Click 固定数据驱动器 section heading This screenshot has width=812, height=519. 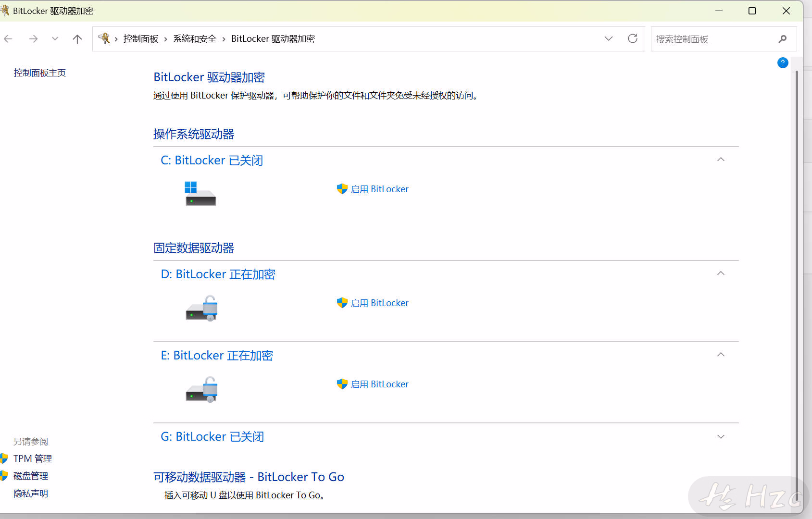click(194, 248)
